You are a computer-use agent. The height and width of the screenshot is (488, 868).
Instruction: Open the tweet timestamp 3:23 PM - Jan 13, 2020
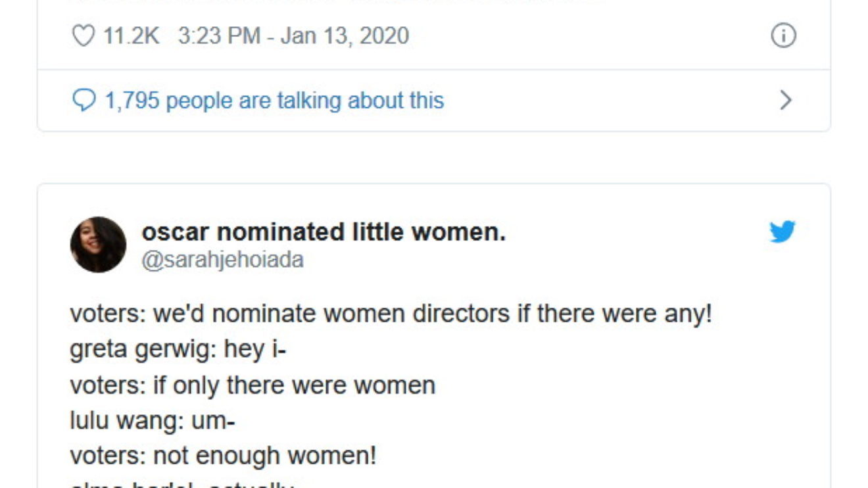point(293,36)
